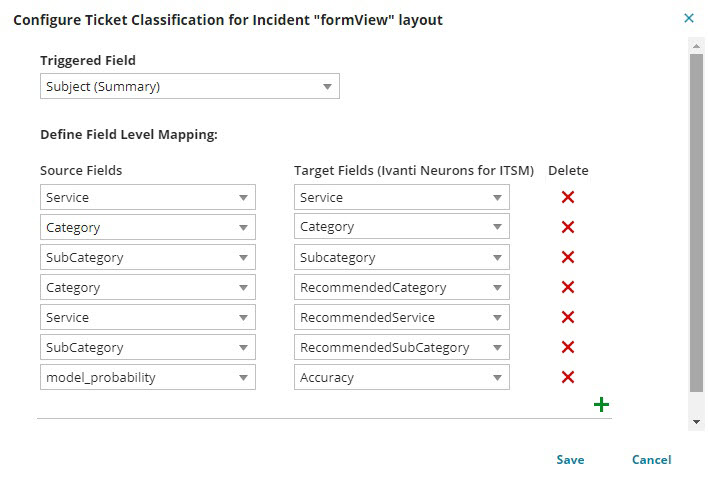Close the Configure Ticket Classification dialog
Image resolution: width=709 pixels, height=484 pixels.
(689, 18)
